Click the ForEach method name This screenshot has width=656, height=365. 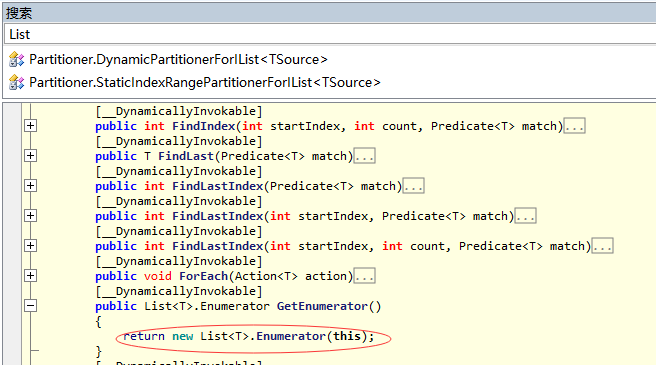pyautogui.click(x=203, y=276)
